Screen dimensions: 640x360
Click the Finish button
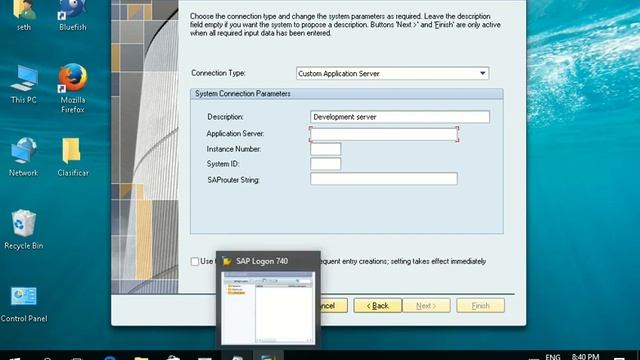[x=480, y=305]
